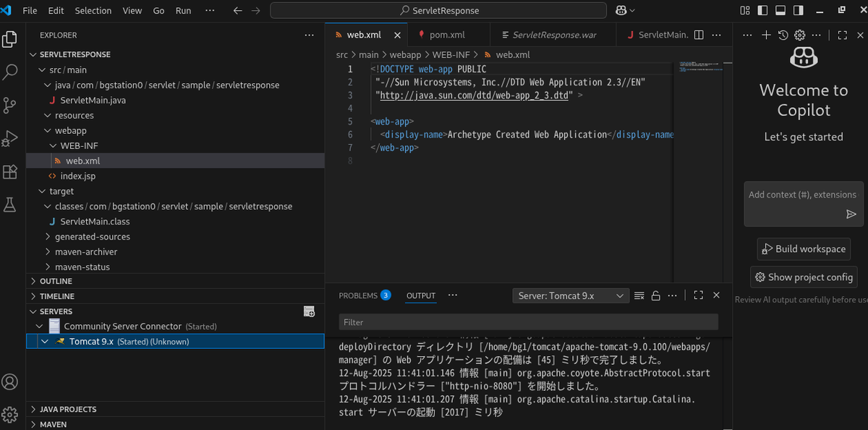This screenshot has width=868, height=430.
Task: Open index.jsp in the explorer
Action: tap(175, 176)
